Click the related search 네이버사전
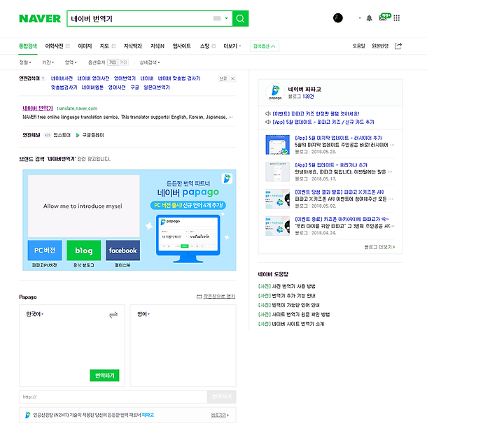 tap(62, 78)
